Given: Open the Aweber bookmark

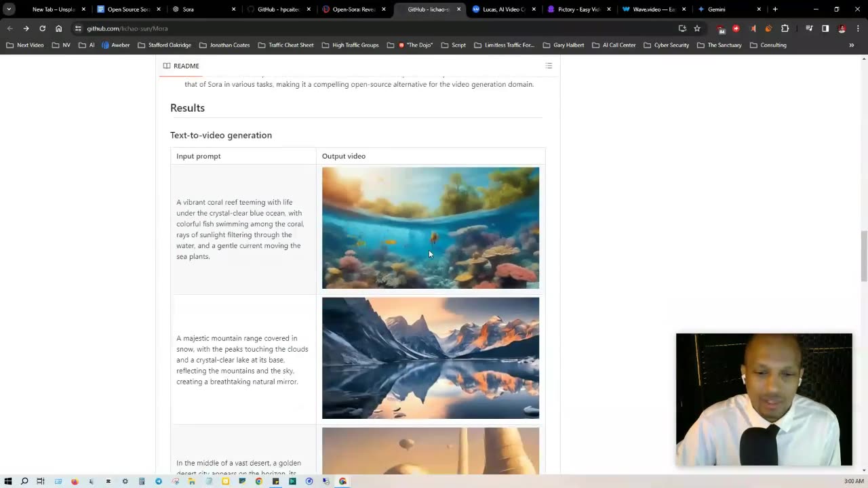Looking at the screenshot, I should 115,45.
